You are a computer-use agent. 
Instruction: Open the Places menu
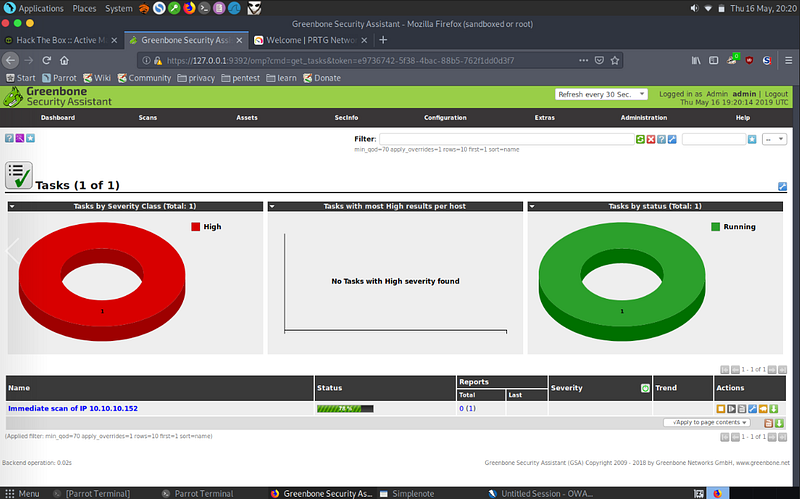[x=84, y=8]
